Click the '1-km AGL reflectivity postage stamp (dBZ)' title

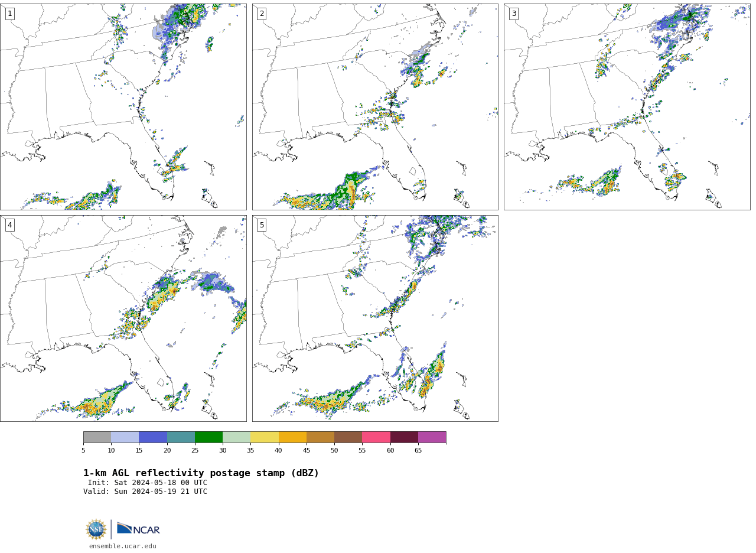pyautogui.click(x=201, y=473)
